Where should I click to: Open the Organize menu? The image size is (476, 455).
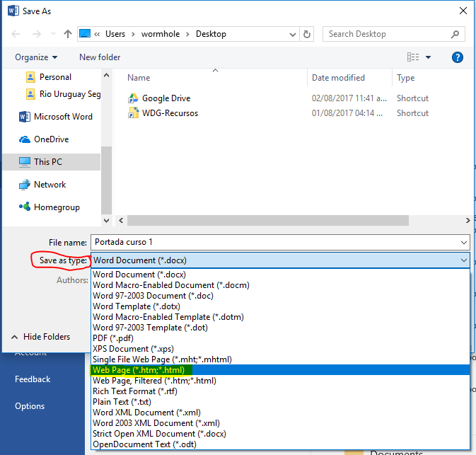click(36, 57)
